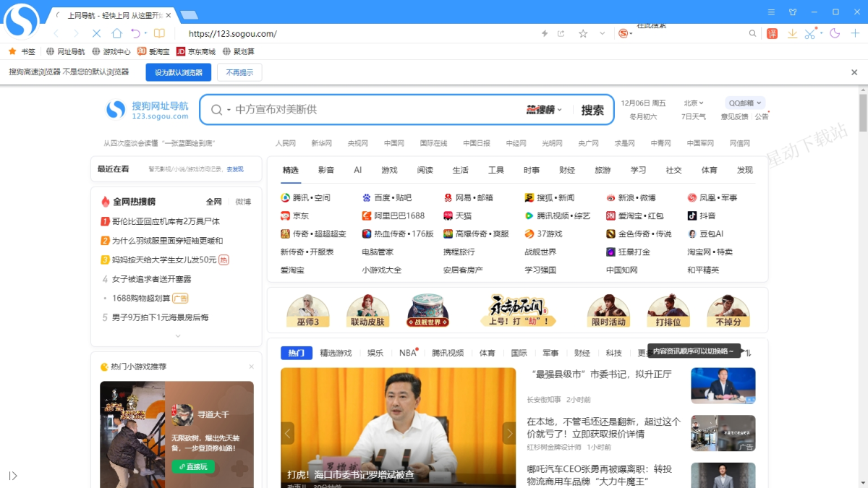
Task: Open the restore-tab history arrow
Action: point(145,33)
